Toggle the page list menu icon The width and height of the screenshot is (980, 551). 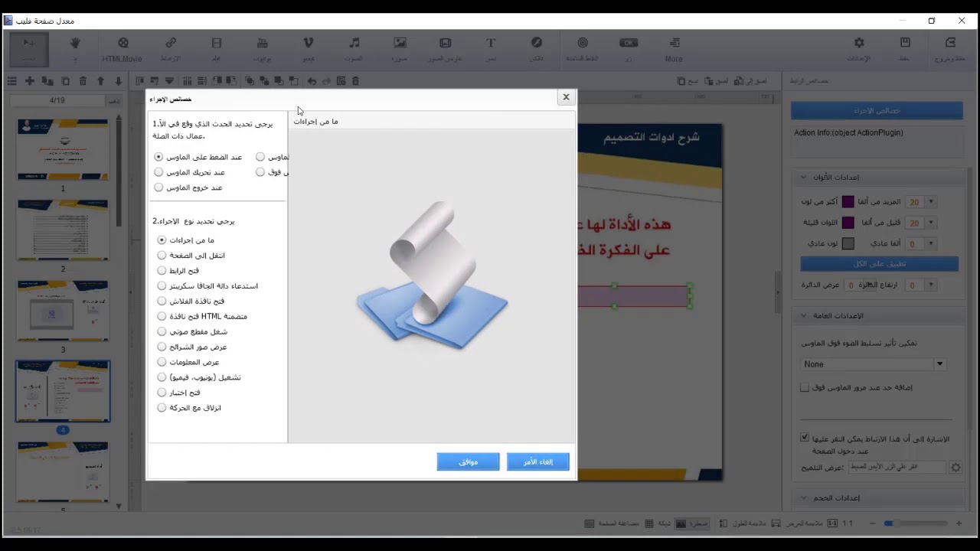coord(11,80)
